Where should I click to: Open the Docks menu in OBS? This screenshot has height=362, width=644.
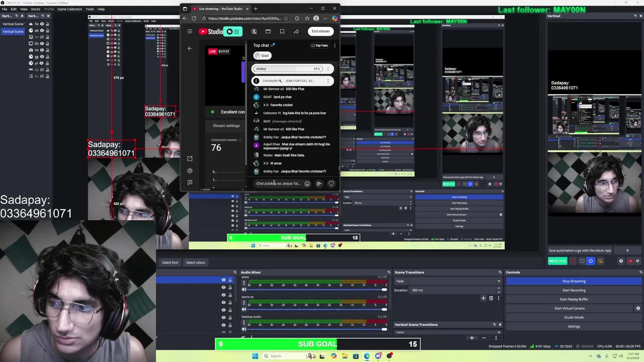point(36,9)
